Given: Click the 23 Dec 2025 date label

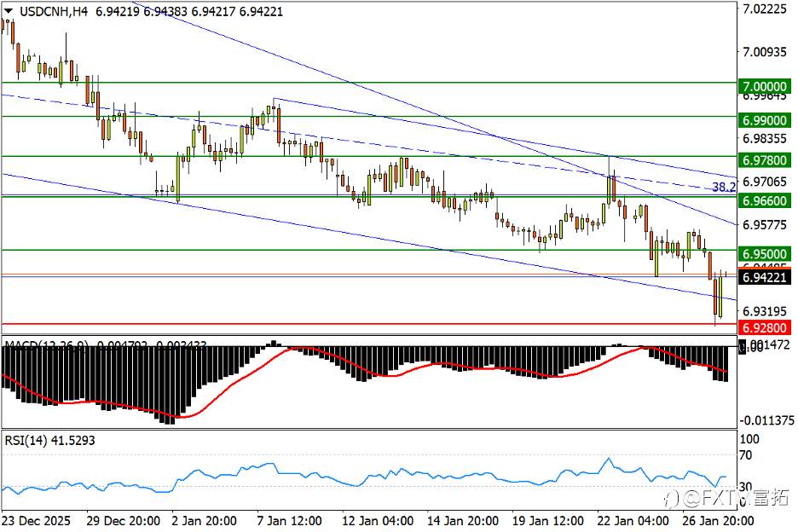Looking at the screenshot, I should [36, 521].
